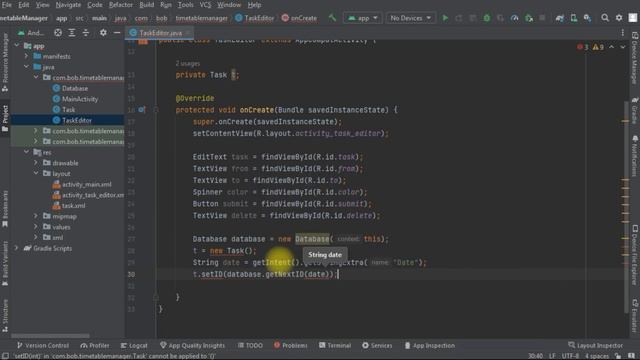Viewport: 640px width, 360px height.
Task: Open the Build menu
Action: click(x=147, y=5)
